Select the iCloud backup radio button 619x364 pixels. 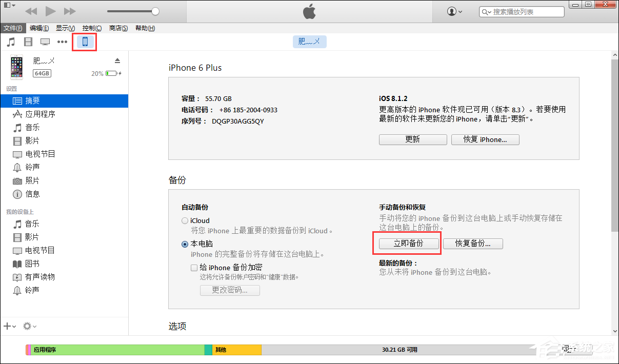click(x=185, y=220)
